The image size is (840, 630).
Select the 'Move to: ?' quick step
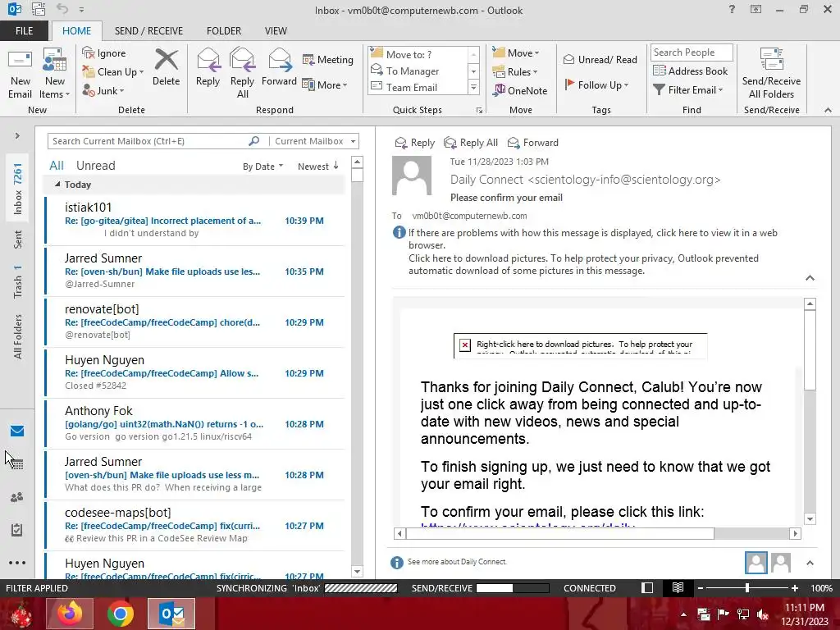click(418, 54)
